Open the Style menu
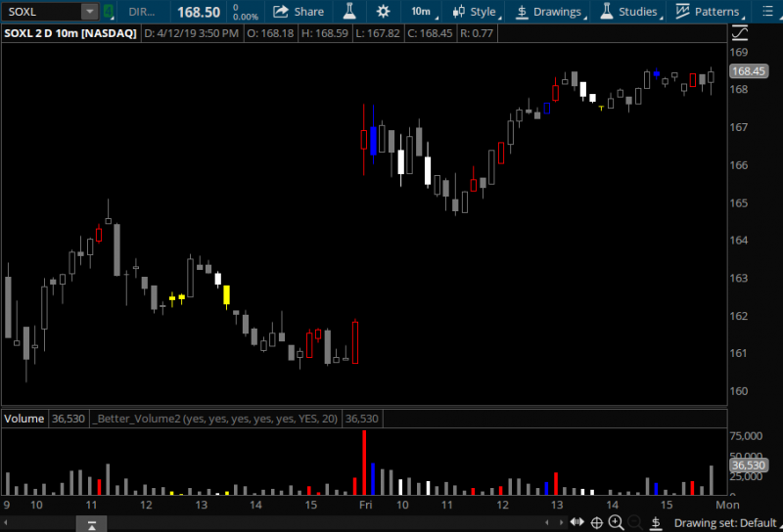This screenshot has width=783, height=532. click(476, 12)
